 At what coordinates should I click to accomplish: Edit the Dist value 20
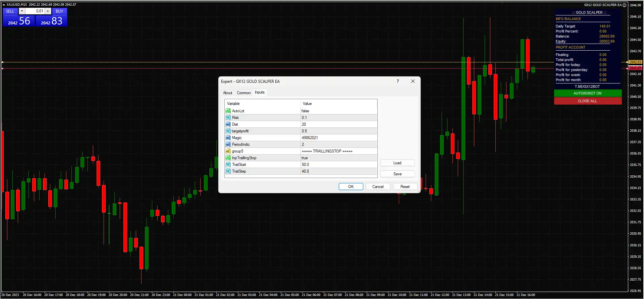[339, 124]
